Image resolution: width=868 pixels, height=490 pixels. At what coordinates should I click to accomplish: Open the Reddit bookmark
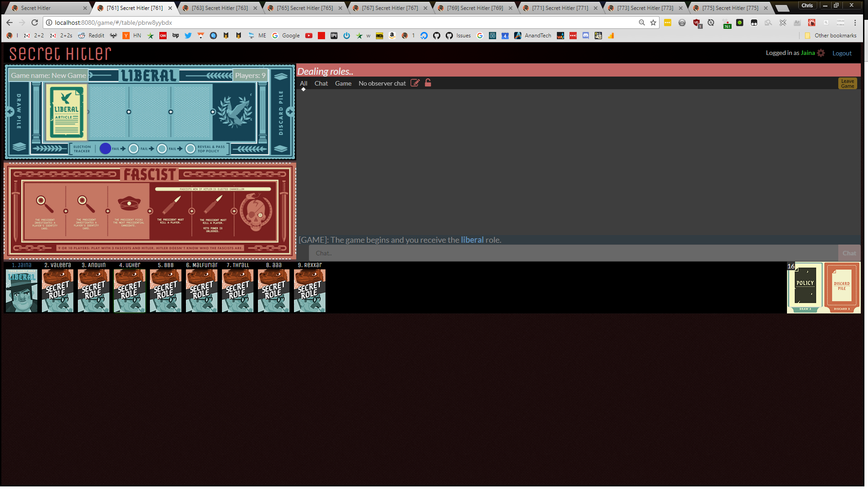coord(91,36)
